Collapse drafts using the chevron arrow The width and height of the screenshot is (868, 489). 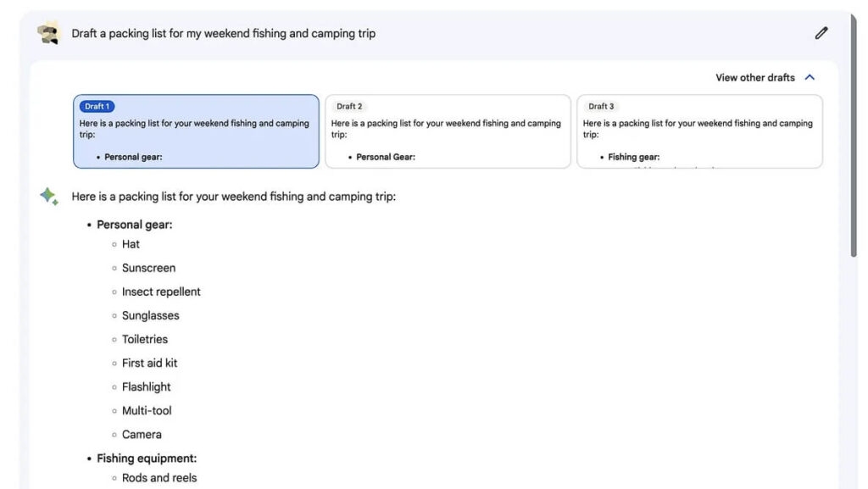810,77
